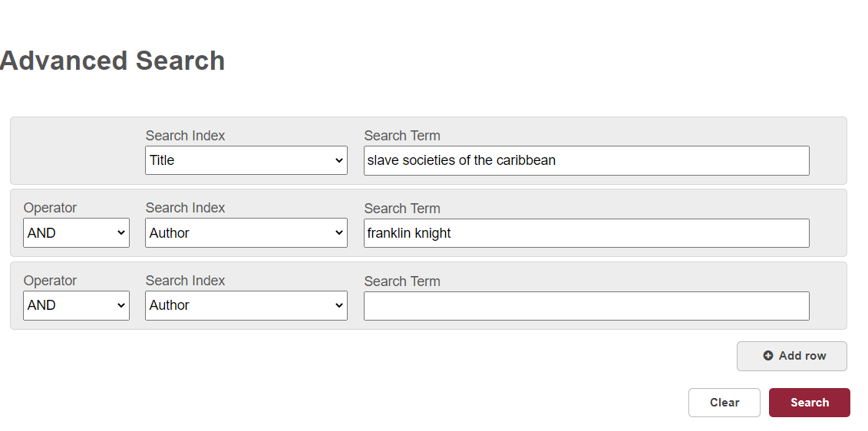The image size is (868, 431).
Task: Click the first row's 'Search Index' label
Action: tap(185, 136)
